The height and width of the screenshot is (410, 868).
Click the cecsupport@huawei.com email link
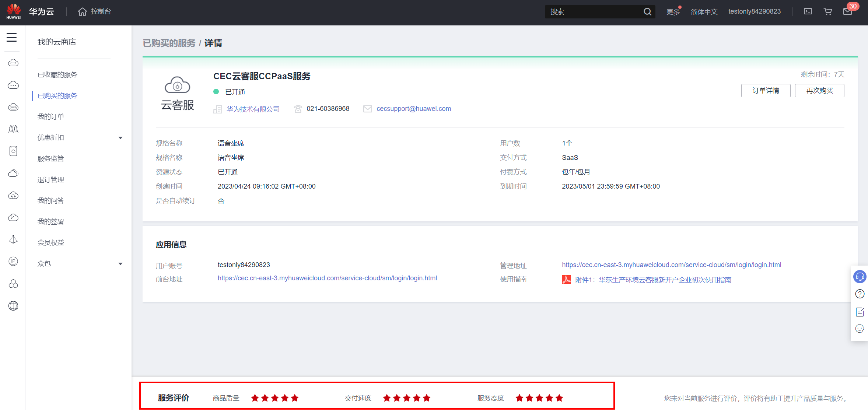point(414,109)
